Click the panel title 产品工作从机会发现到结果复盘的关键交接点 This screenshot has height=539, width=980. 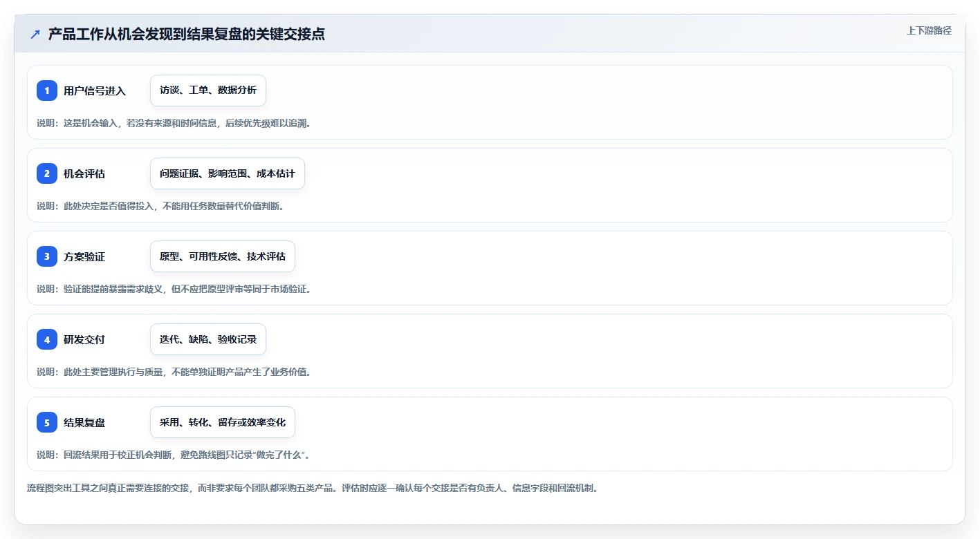click(187, 34)
